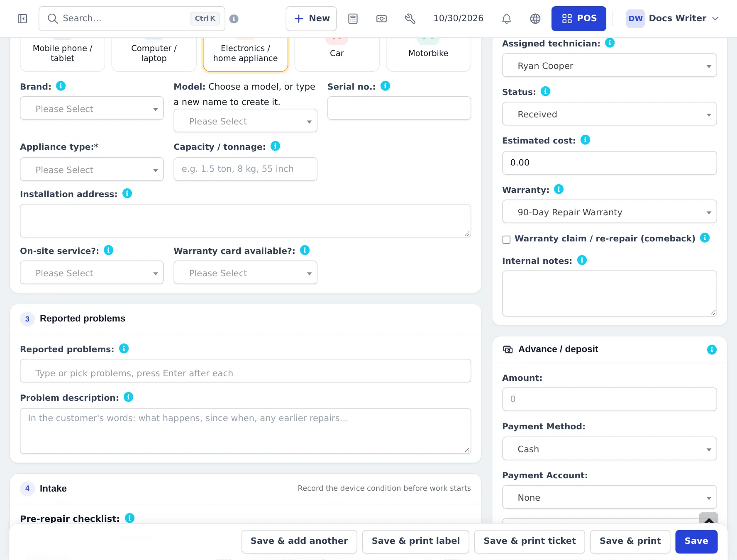Open the POS button

(x=578, y=19)
